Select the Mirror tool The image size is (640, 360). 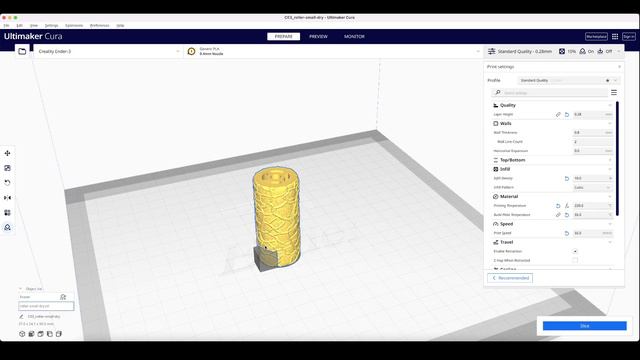7,198
